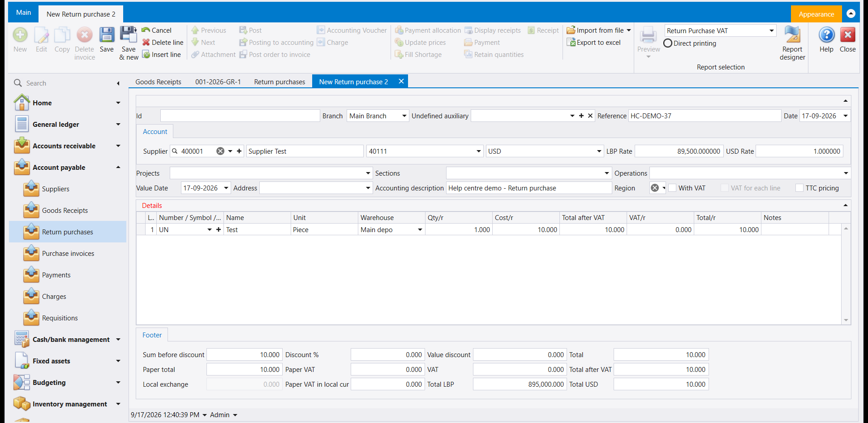Switch to the Goods Receipts tab

158,82
